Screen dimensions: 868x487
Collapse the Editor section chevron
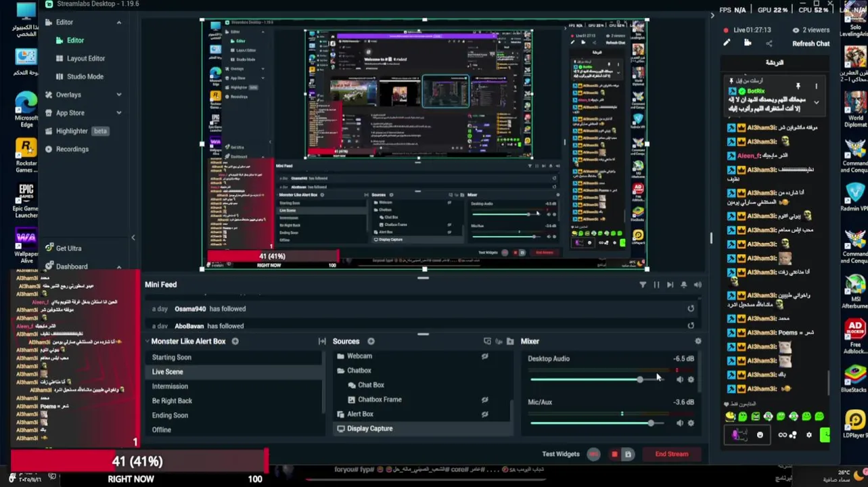[x=119, y=22]
